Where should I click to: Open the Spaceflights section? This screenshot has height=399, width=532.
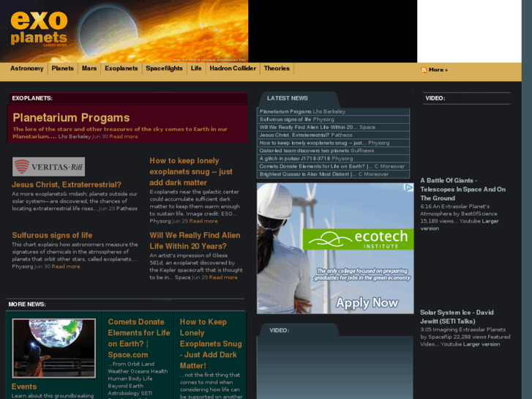point(164,68)
